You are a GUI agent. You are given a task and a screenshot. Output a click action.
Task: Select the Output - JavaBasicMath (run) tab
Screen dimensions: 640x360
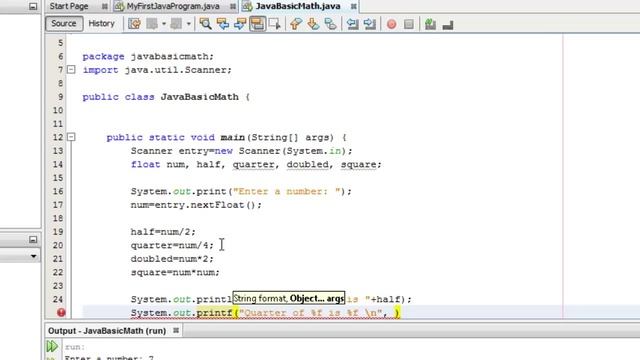pos(107,331)
